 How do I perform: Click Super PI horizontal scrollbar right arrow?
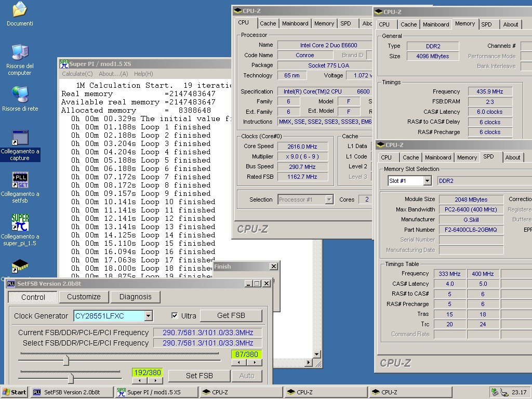308,362
